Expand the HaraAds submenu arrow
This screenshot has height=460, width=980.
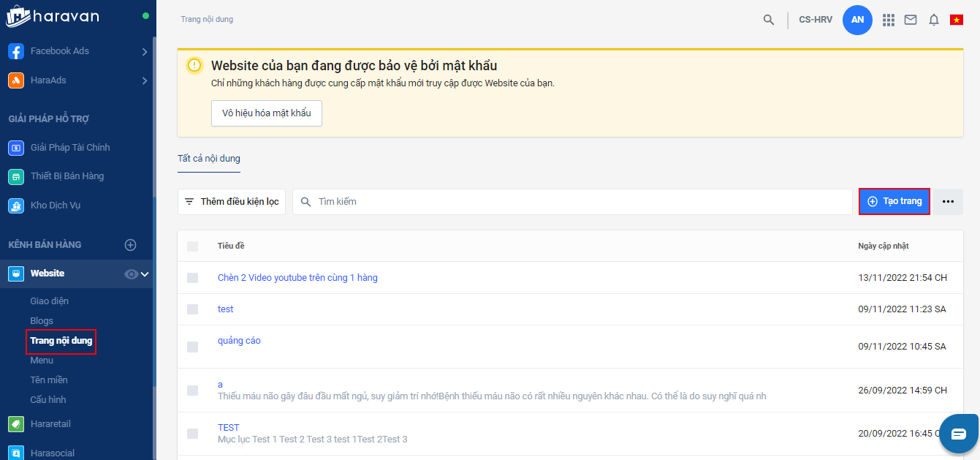[x=145, y=80]
